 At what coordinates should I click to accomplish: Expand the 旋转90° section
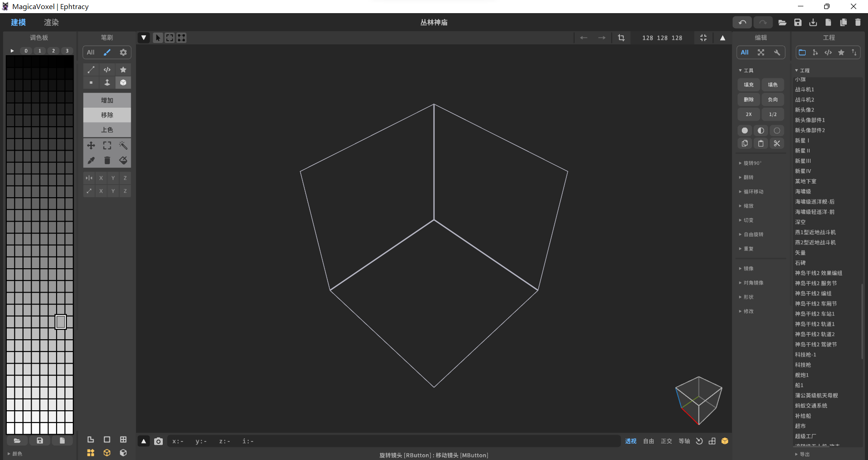[750, 163]
